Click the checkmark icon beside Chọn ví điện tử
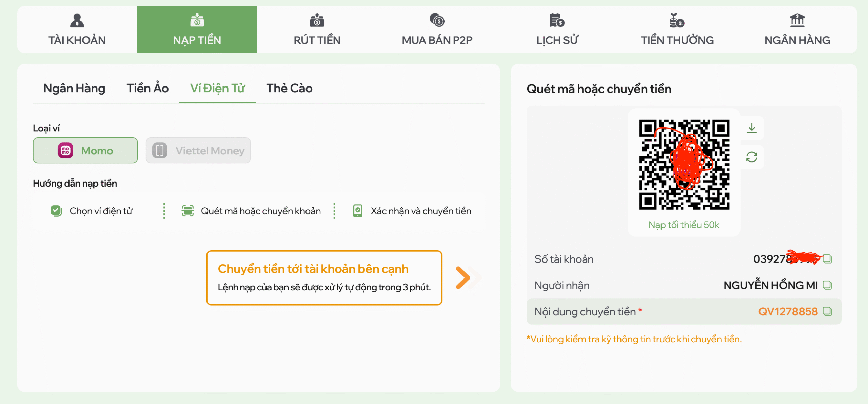 pyautogui.click(x=56, y=211)
